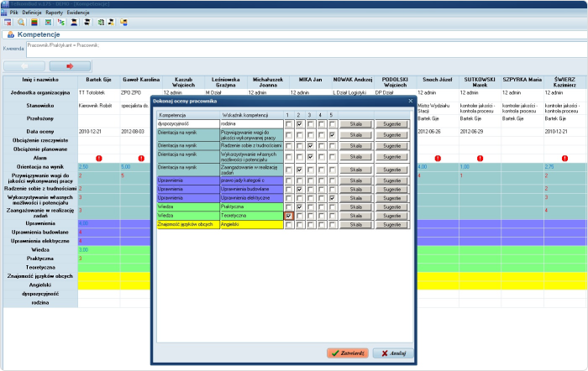Tick rating 1 for prawo jazdy kategorii c
The height and width of the screenshot is (371, 588).
[289, 180]
